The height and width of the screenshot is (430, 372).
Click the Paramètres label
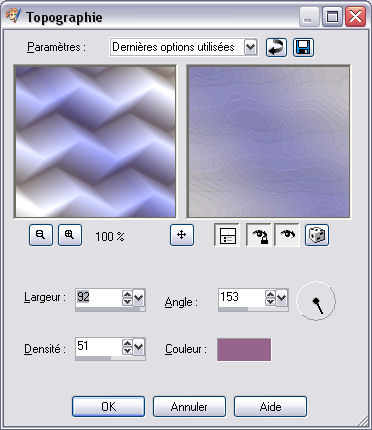tap(57, 47)
